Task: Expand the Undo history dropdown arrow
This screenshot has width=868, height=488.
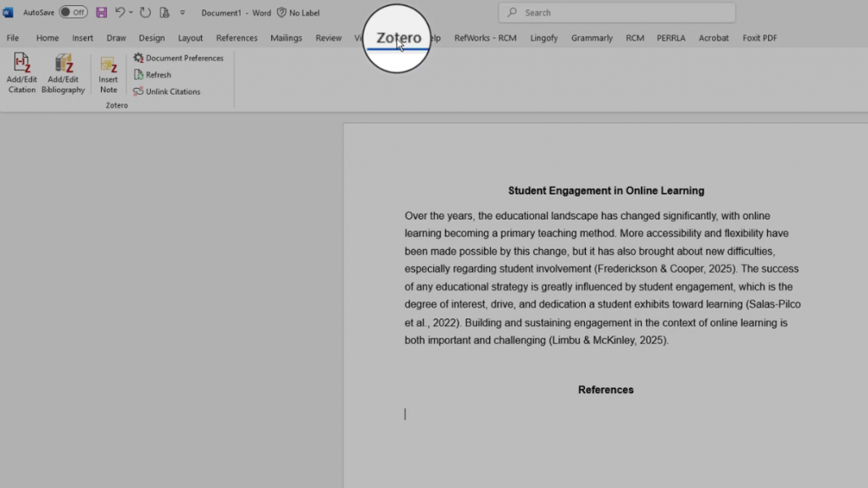Action: (131, 13)
